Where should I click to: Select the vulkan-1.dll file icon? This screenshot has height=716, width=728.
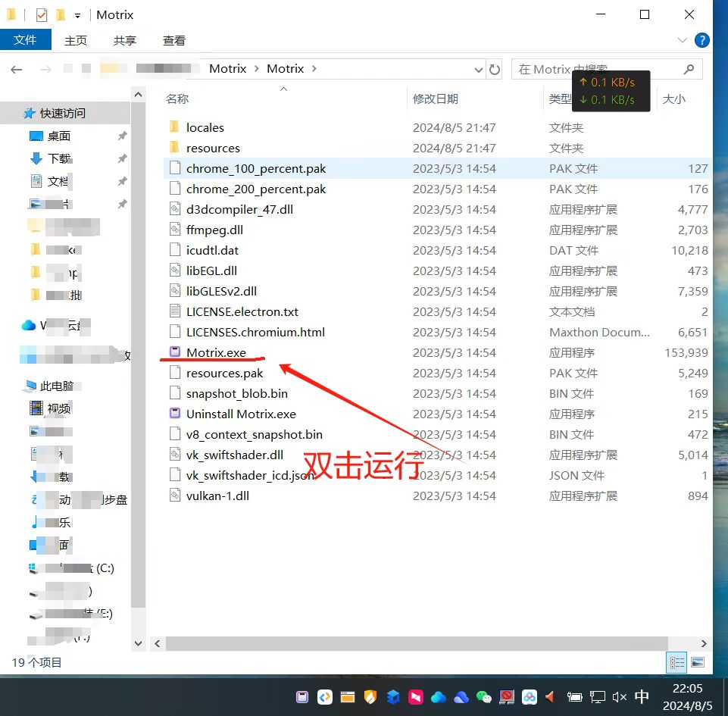[x=174, y=496]
